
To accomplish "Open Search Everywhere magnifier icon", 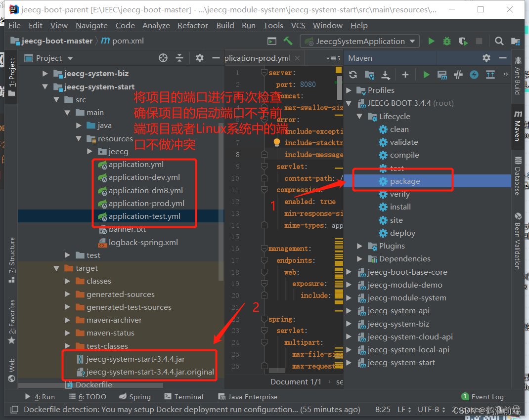I will pos(499,41).
